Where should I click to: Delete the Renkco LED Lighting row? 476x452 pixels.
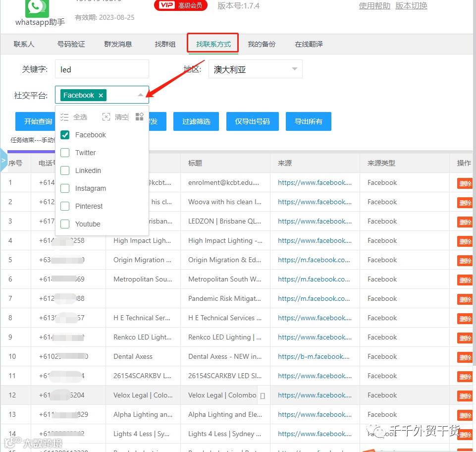[x=465, y=338]
